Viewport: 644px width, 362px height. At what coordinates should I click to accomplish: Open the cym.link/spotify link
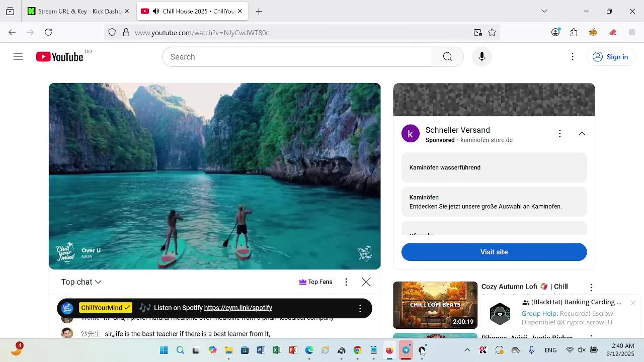(238, 308)
